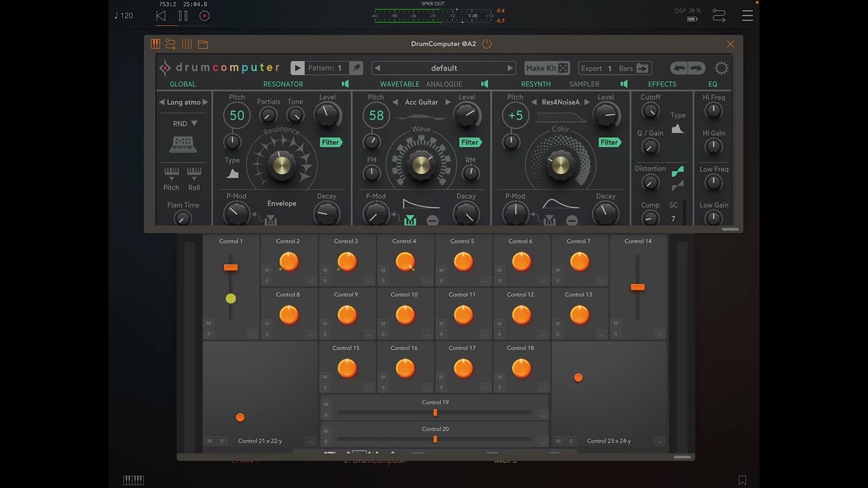Select next wavetable after Acc Guitar

click(448, 102)
